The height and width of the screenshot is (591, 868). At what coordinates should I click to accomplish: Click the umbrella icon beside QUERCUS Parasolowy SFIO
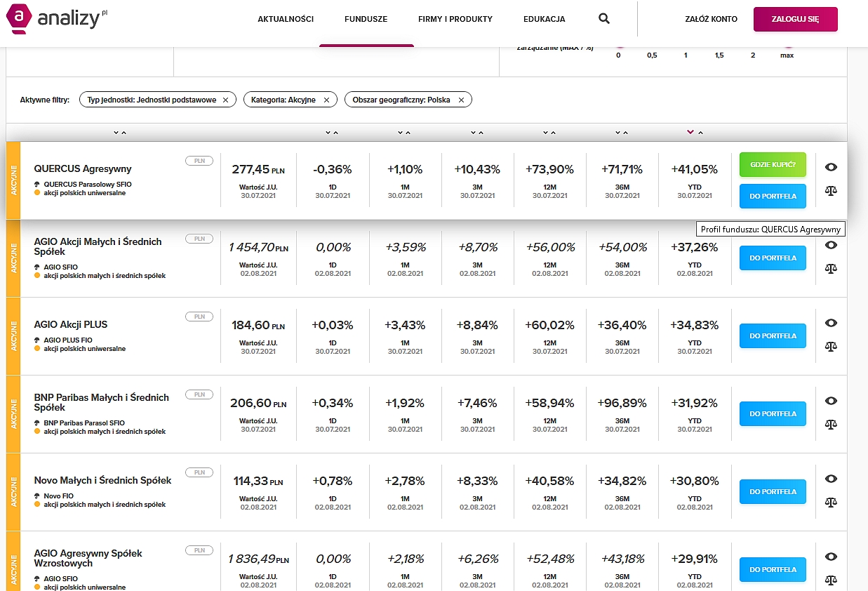(x=37, y=185)
